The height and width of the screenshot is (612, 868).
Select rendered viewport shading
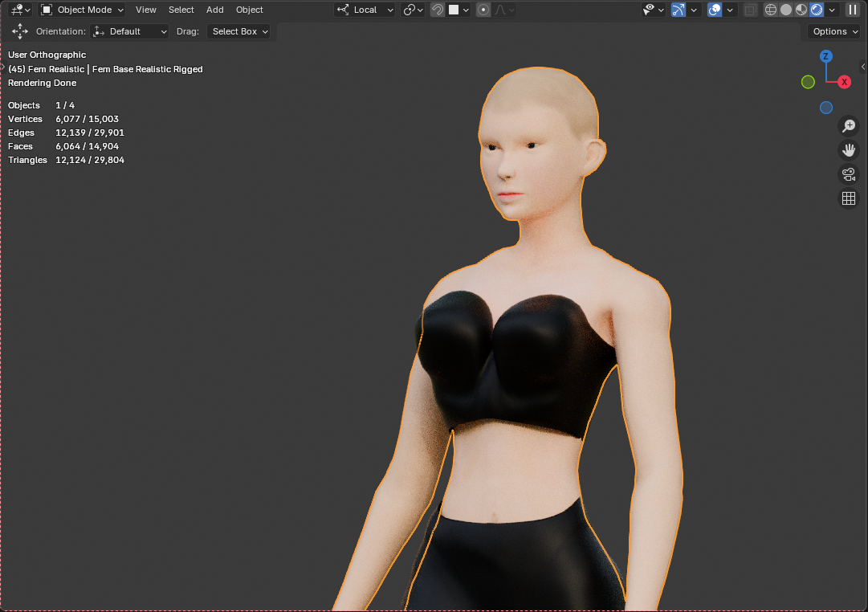click(817, 10)
